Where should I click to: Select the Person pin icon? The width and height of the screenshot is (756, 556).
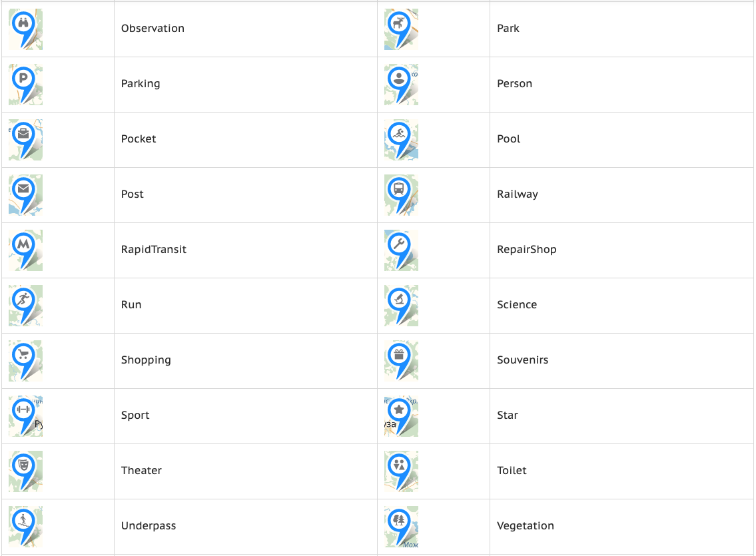[x=401, y=85]
